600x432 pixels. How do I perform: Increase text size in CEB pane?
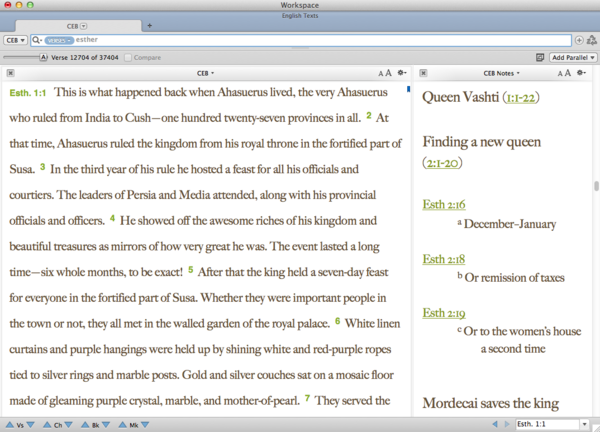click(388, 73)
